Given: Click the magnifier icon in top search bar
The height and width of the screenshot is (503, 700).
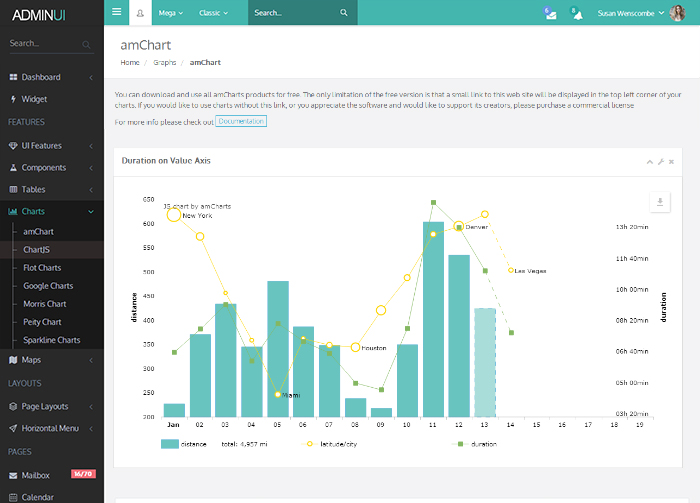Looking at the screenshot, I should pos(344,13).
